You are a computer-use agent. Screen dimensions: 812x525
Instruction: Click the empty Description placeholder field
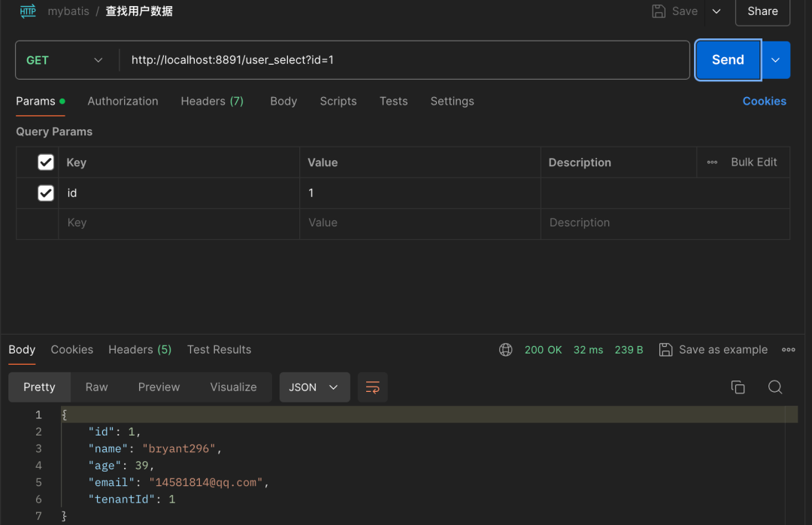coord(665,223)
